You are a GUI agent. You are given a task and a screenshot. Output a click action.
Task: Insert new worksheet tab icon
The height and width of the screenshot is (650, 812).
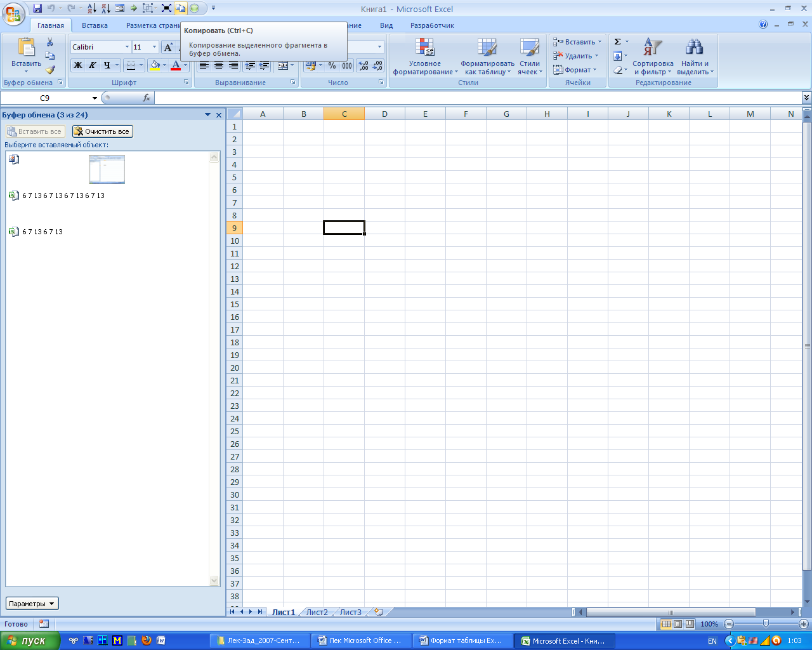[x=379, y=612]
